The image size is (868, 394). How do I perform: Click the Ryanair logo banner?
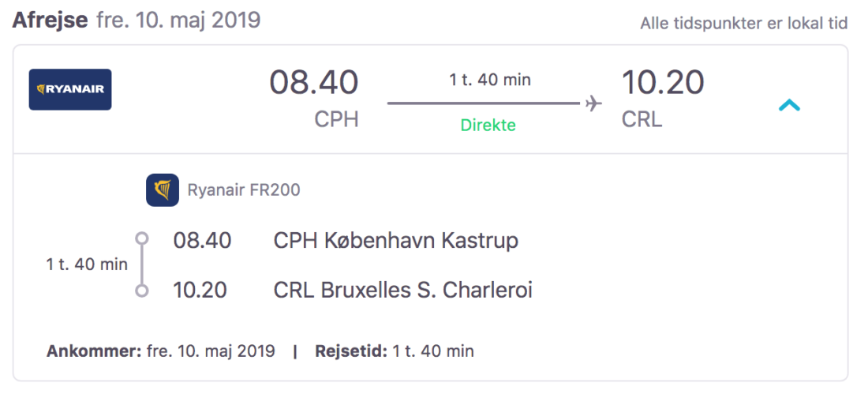click(70, 89)
